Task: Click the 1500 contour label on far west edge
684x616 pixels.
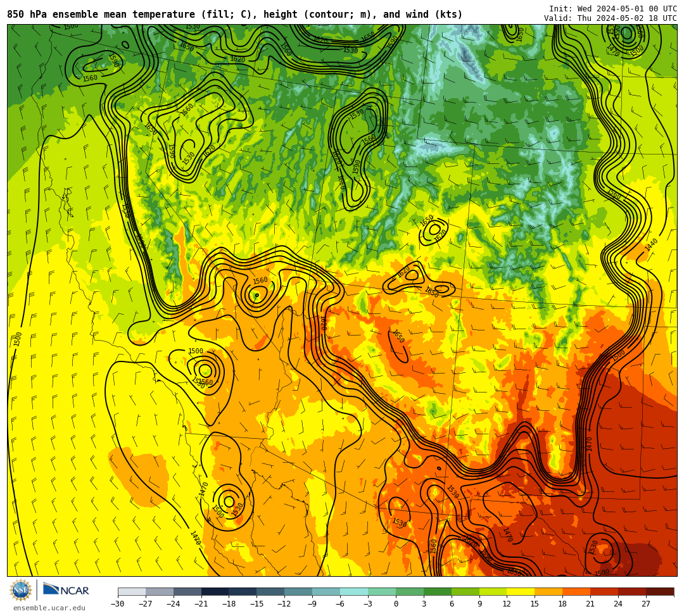Action: 18,339
